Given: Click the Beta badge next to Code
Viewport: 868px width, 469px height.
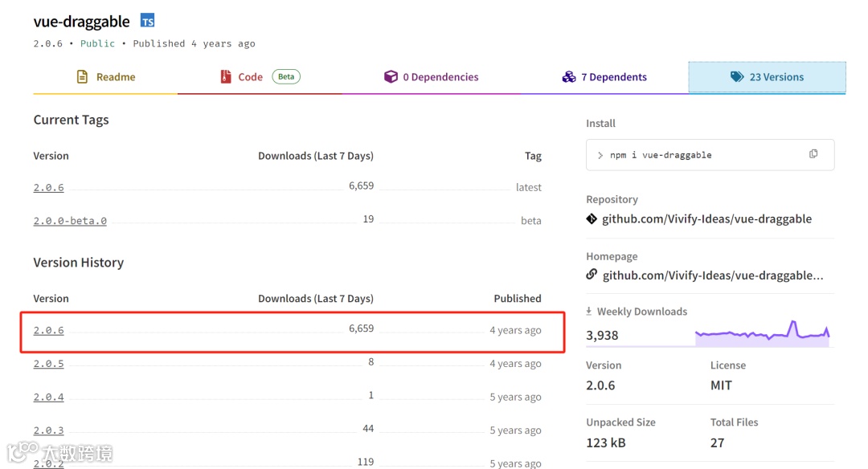Looking at the screenshot, I should 286,76.
